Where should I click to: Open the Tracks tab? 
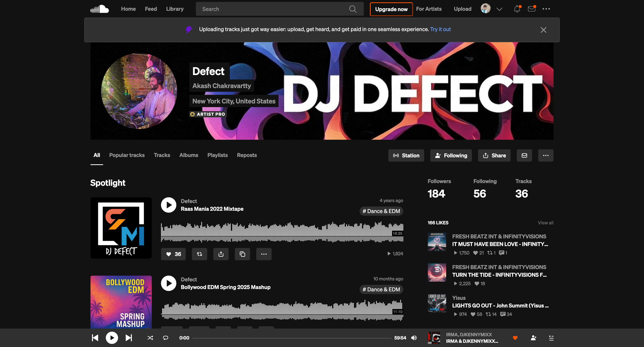(162, 155)
